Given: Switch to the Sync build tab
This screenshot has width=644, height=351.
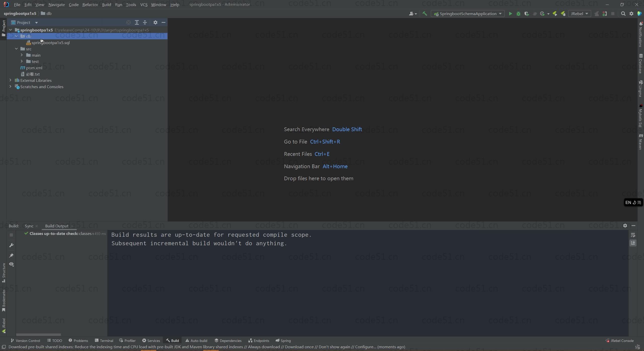Looking at the screenshot, I should (29, 226).
